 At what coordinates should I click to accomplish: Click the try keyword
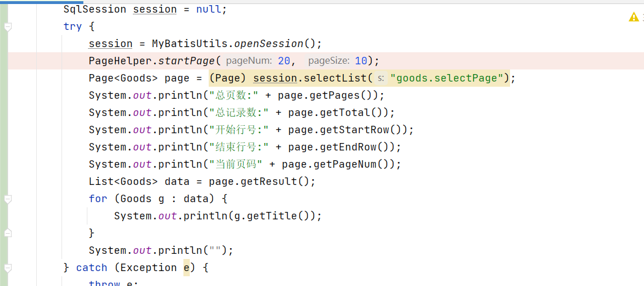tap(72, 26)
